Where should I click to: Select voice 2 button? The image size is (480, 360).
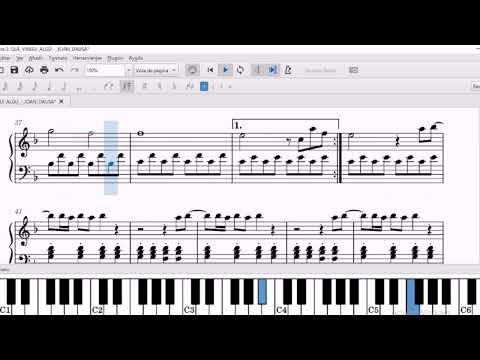[213, 87]
